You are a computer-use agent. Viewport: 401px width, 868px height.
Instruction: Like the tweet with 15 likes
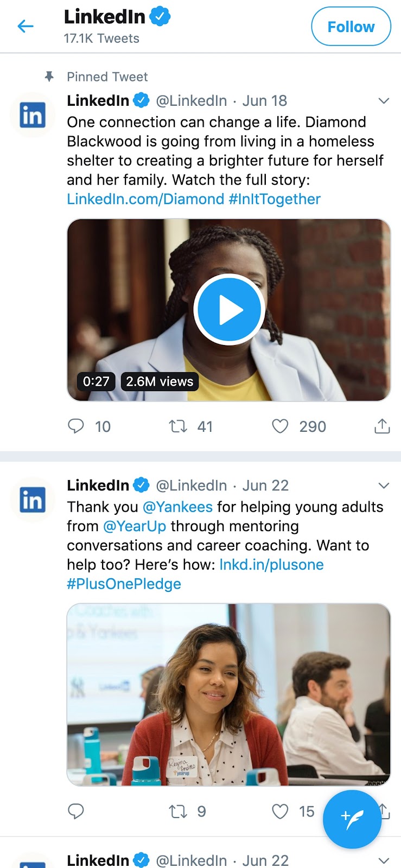pos(280,811)
